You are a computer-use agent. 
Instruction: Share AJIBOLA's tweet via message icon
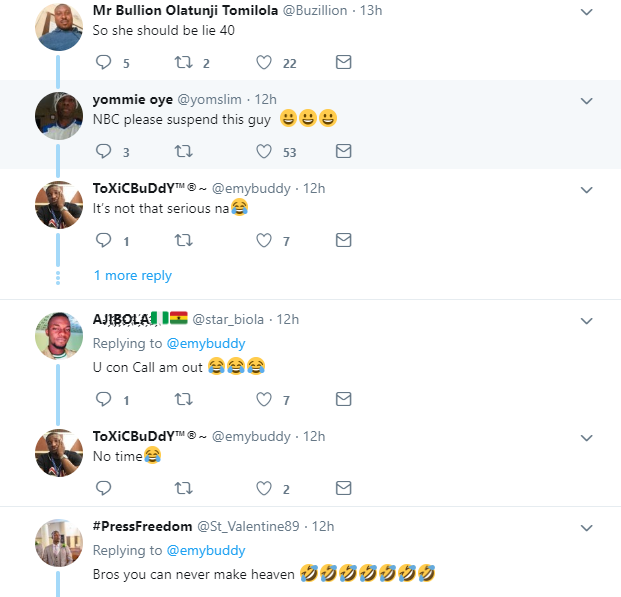343,400
